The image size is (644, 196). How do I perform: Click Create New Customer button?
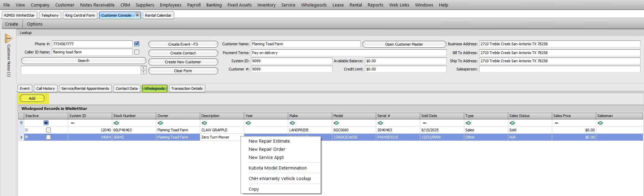pos(183,62)
